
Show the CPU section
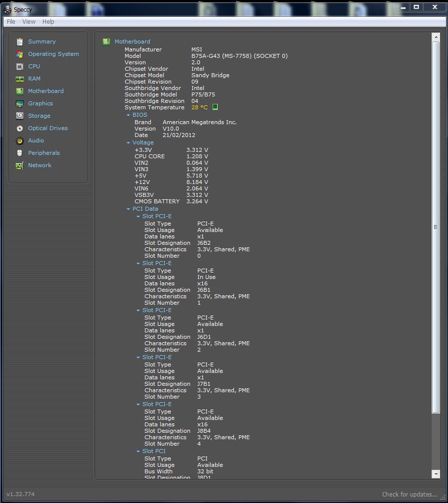[34, 66]
